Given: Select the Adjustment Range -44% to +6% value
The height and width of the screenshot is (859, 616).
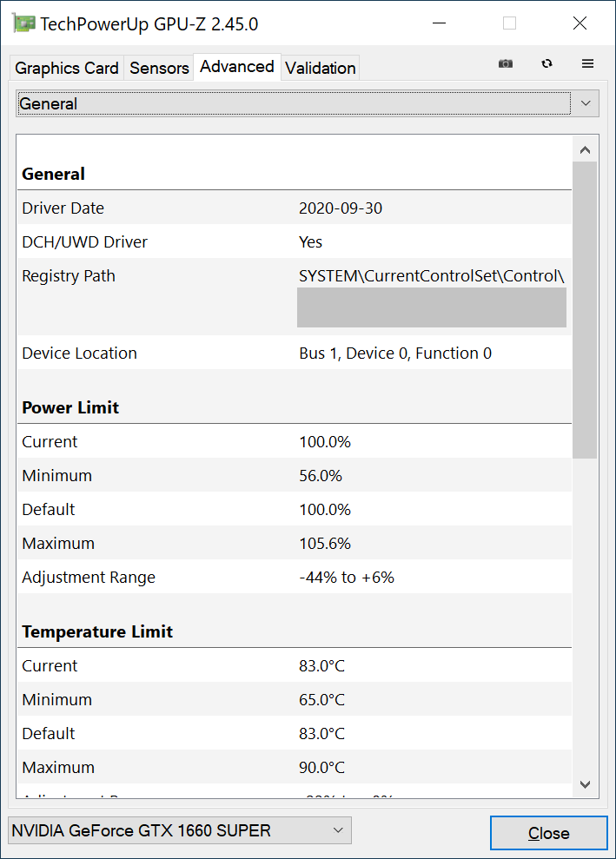Looking at the screenshot, I should pos(347,578).
